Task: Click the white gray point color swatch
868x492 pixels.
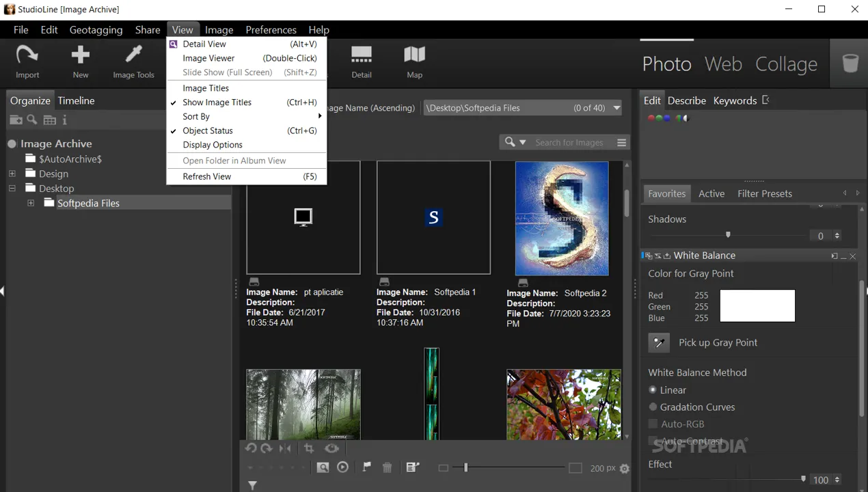Action: click(x=757, y=305)
